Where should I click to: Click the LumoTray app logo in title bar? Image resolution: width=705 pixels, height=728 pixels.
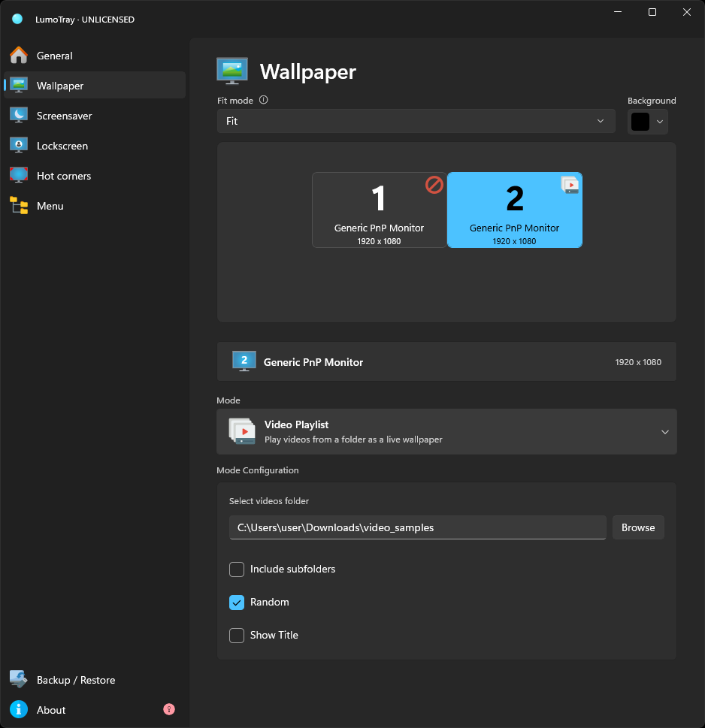coord(17,19)
